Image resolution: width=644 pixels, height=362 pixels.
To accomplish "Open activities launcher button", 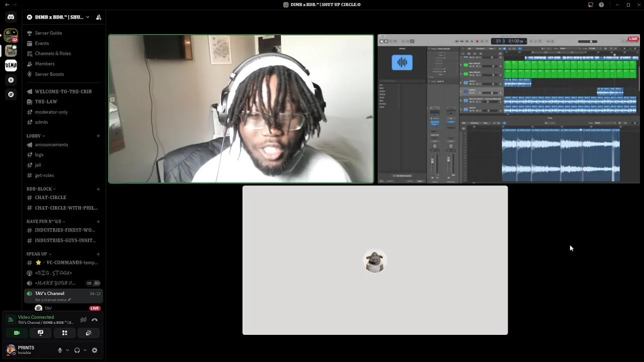I will (x=64, y=333).
